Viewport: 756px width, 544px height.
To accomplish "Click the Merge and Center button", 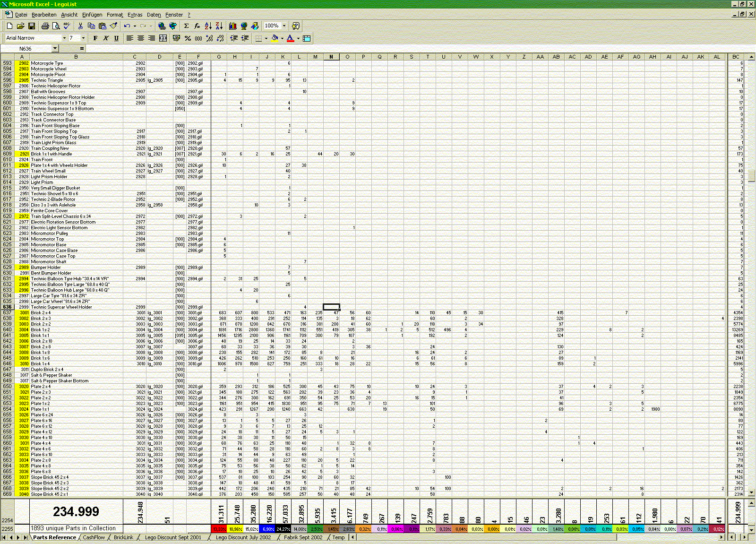I will click(163, 38).
